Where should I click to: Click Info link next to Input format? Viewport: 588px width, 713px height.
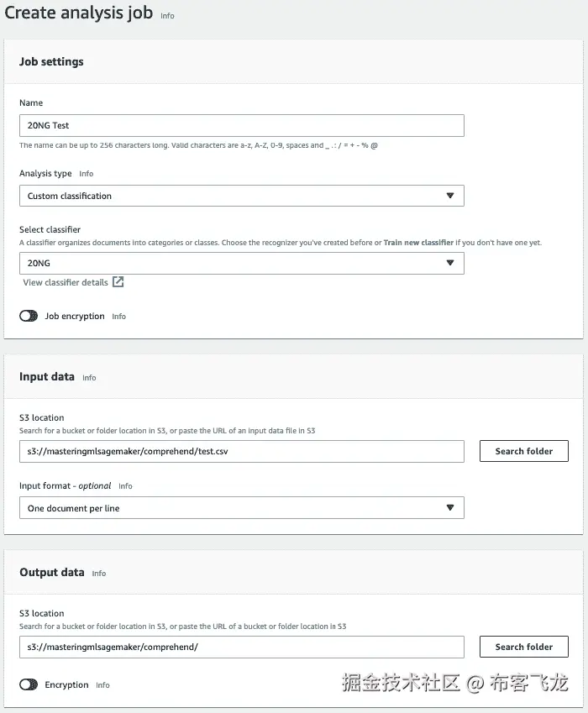(x=125, y=486)
